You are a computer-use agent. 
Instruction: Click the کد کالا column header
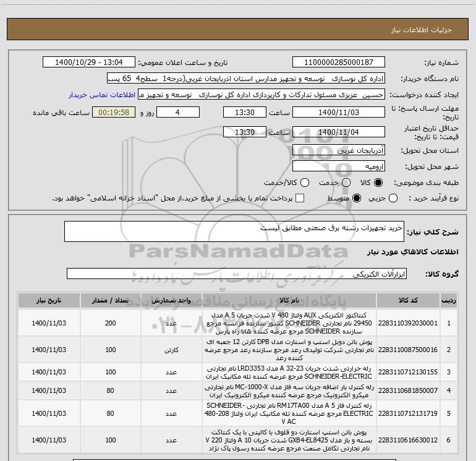coord(408,301)
